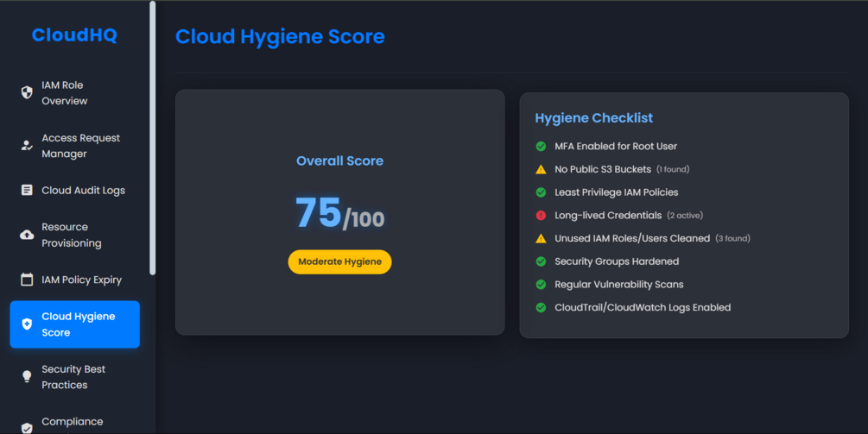Open IAM Role Overview page
Screen dimensions: 868x434
coord(75,93)
